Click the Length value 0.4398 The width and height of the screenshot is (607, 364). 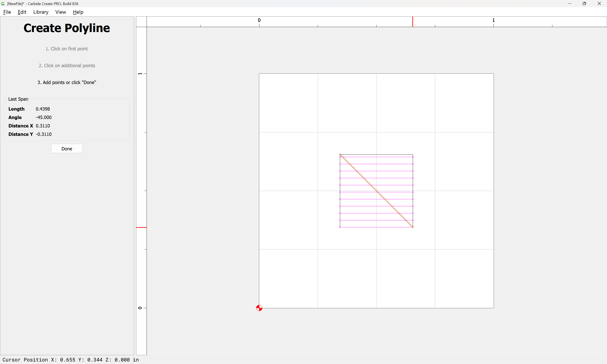(43, 109)
